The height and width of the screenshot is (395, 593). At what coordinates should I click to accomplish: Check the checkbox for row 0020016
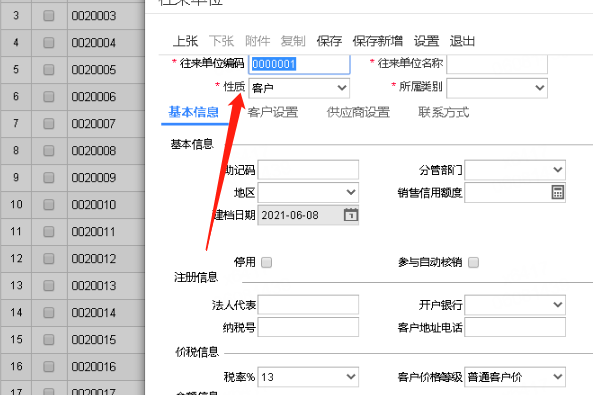[x=48, y=367]
